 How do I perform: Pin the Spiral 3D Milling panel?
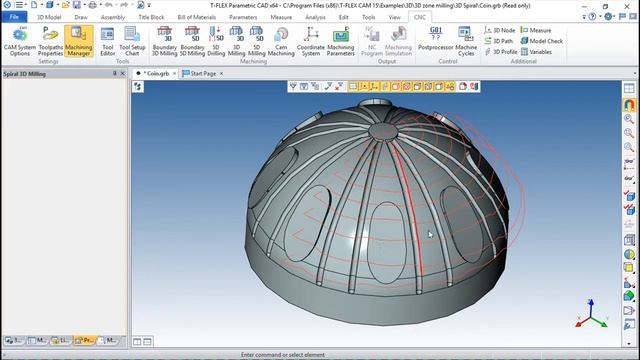[115, 73]
